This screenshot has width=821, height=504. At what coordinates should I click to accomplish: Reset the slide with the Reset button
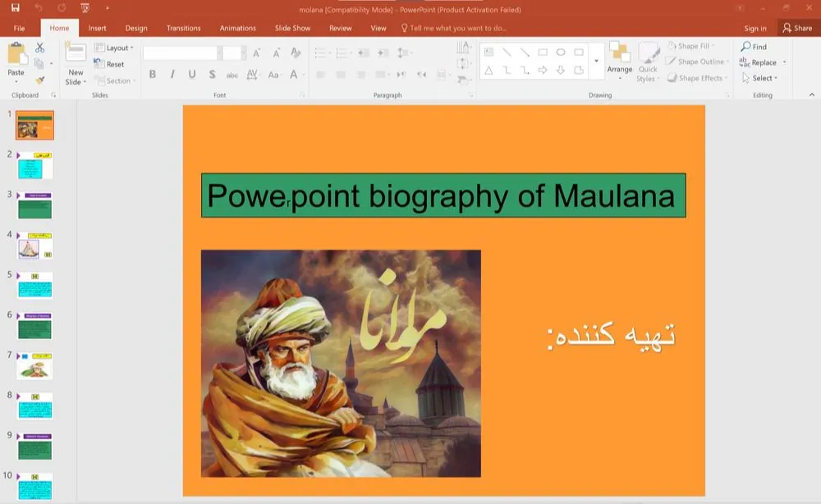110,64
